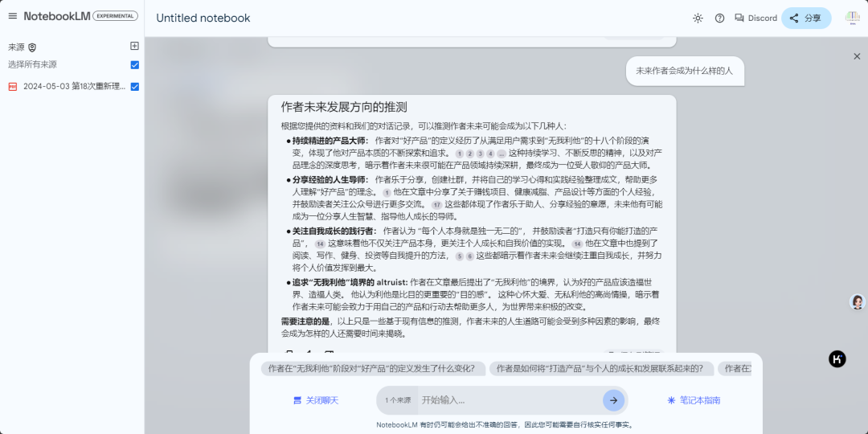Close the chat panel with X

tap(857, 56)
